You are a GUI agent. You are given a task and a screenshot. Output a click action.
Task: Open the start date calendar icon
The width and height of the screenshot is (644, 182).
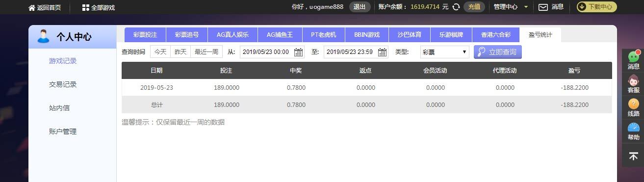coord(298,52)
